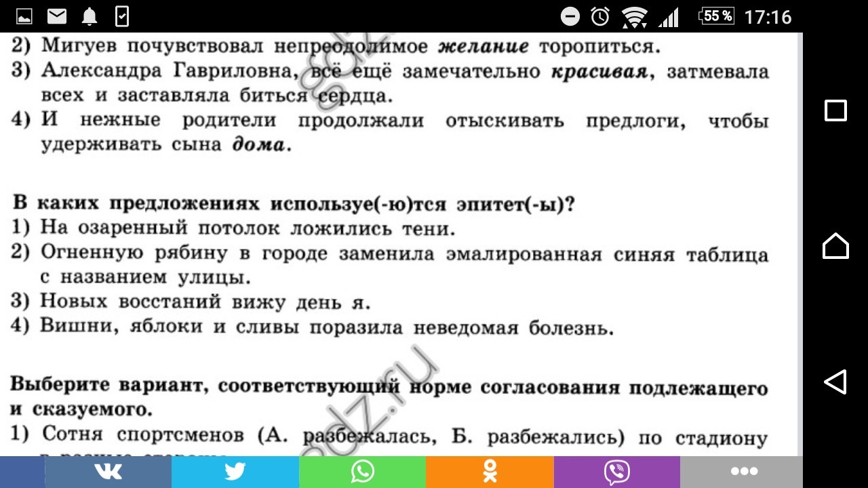
Task: Tap the Twitter share button
Action: 235,472
